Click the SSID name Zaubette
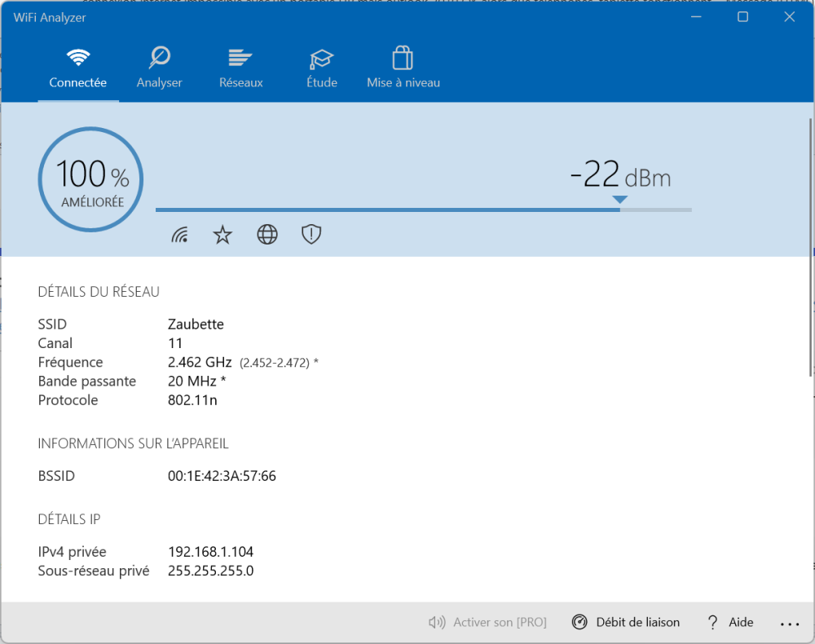Screen dimensions: 815x644 196,324
